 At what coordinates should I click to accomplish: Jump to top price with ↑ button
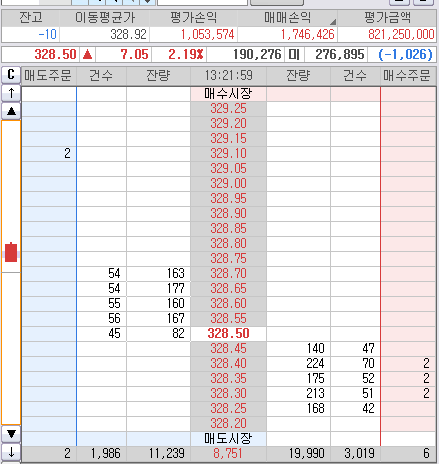pyautogui.click(x=11, y=93)
